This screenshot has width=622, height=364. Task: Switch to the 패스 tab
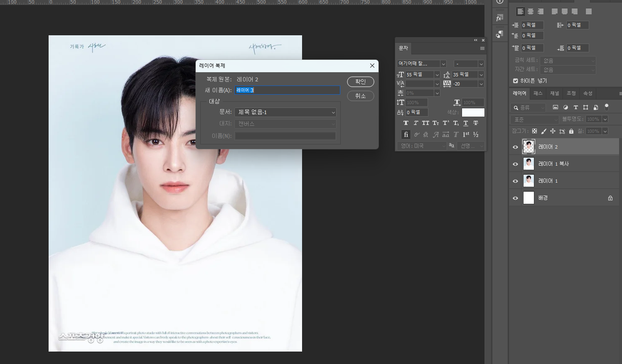(538, 93)
